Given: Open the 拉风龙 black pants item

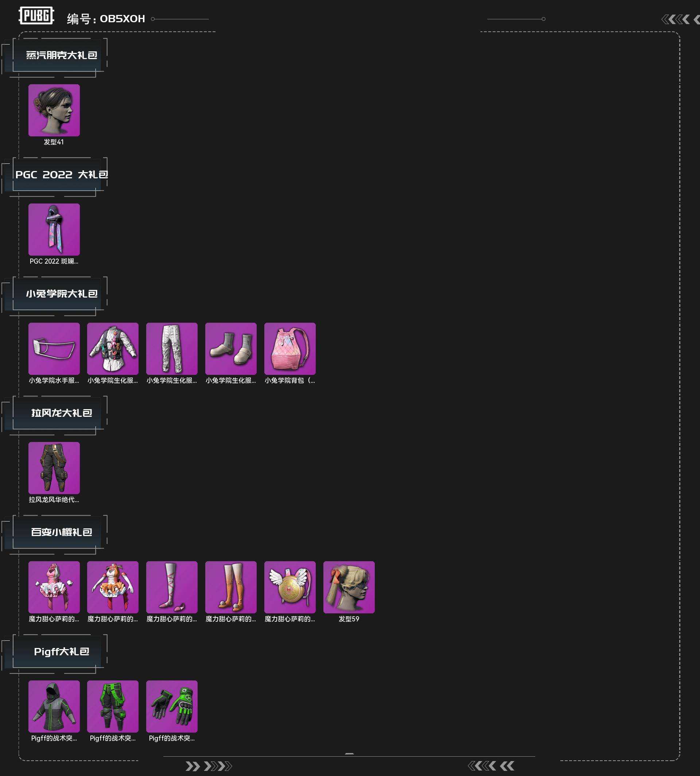Looking at the screenshot, I should tap(54, 468).
